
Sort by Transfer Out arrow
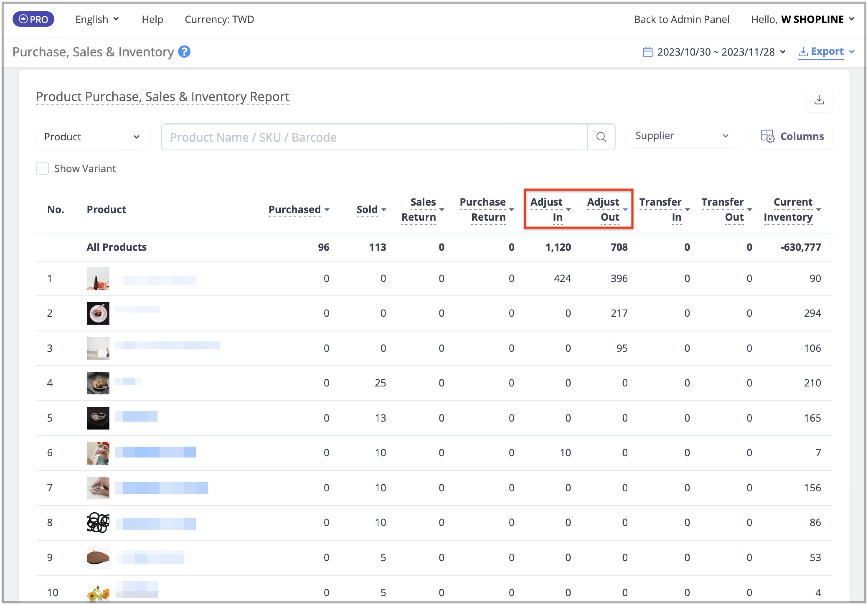(750, 210)
